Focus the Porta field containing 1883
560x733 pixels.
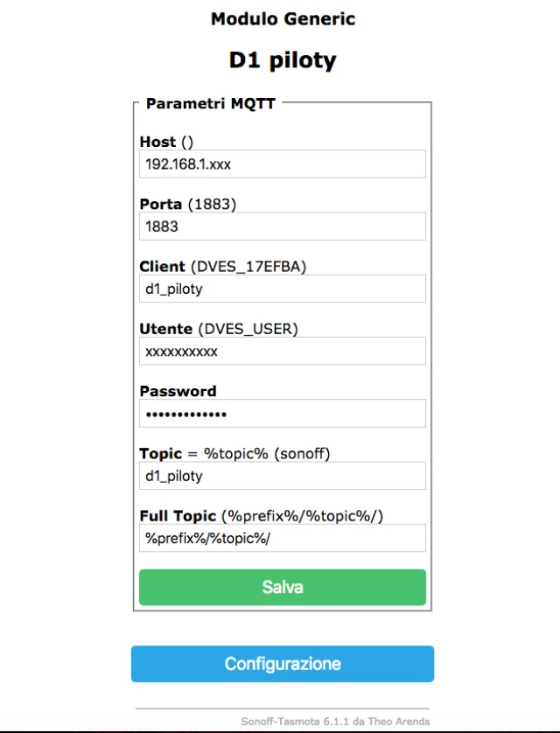tap(282, 227)
